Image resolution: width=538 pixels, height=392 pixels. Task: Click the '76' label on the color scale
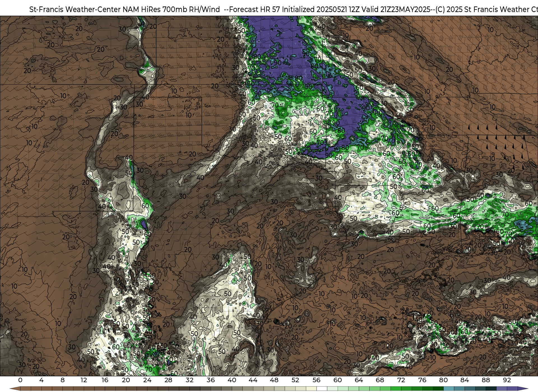point(422,380)
